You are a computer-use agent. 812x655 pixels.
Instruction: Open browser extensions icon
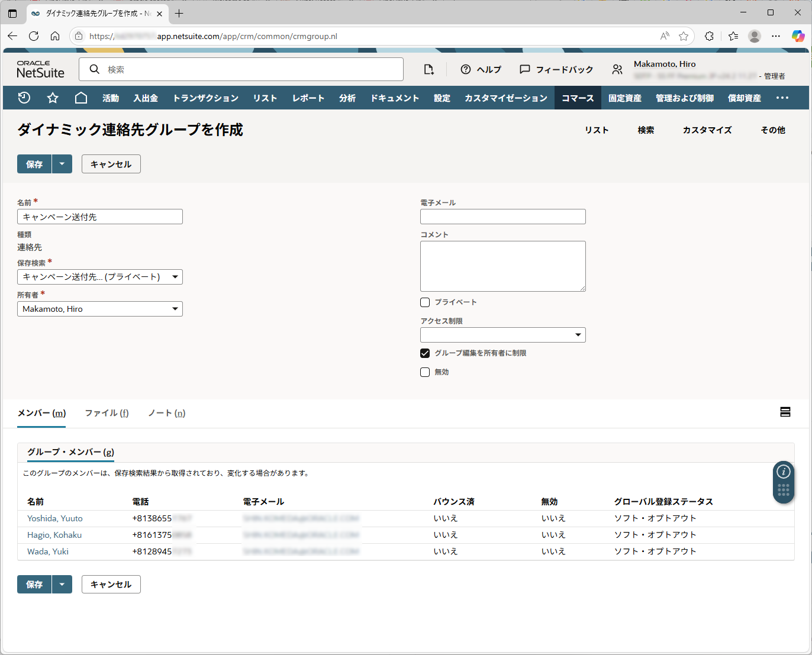709,36
